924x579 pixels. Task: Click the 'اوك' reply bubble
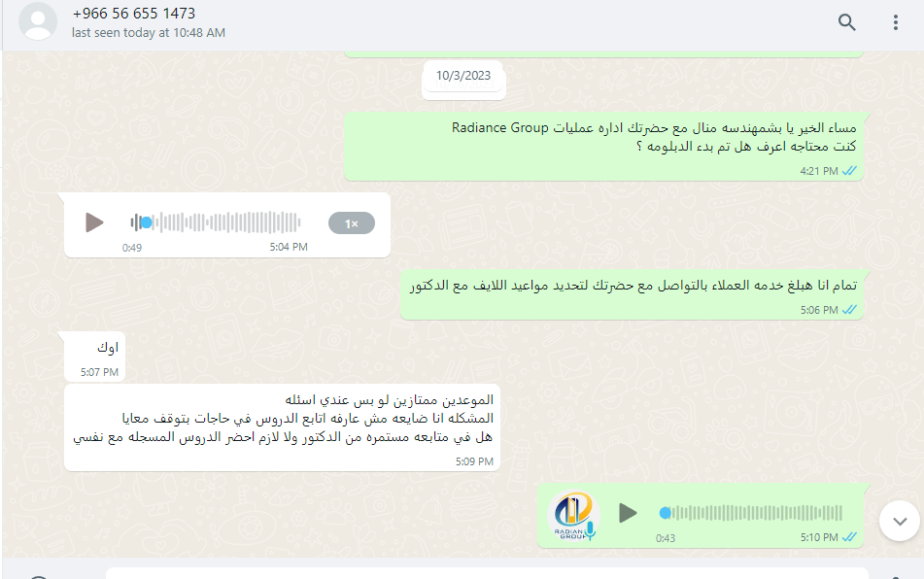pyautogui.click(x=95, y=357)
